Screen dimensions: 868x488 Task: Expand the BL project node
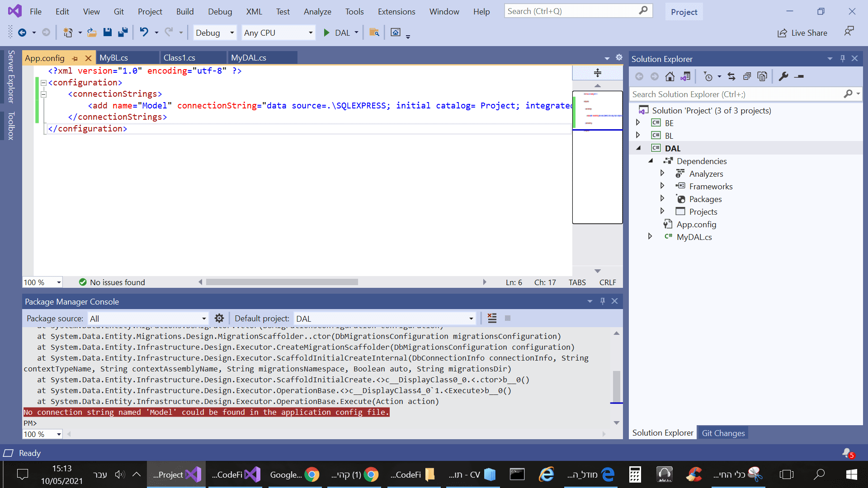(638, 135)
